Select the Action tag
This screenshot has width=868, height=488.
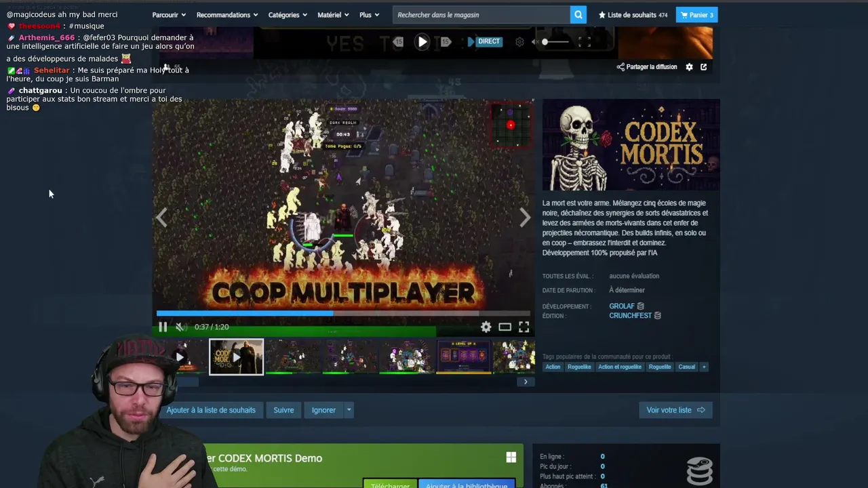click(x=553, y=367)
